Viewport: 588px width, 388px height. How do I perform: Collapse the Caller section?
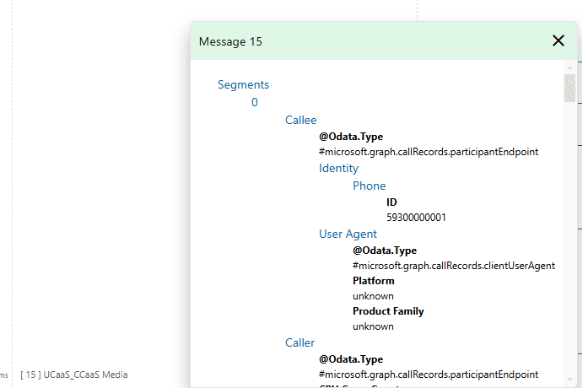pos(299,342)
